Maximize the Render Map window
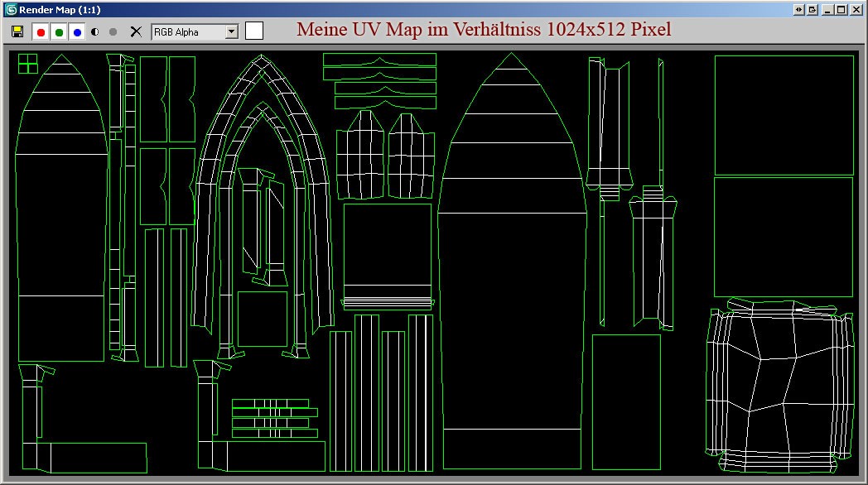This screenshot has width=868, height=485. pyautogui.click(x=841, y=10)
